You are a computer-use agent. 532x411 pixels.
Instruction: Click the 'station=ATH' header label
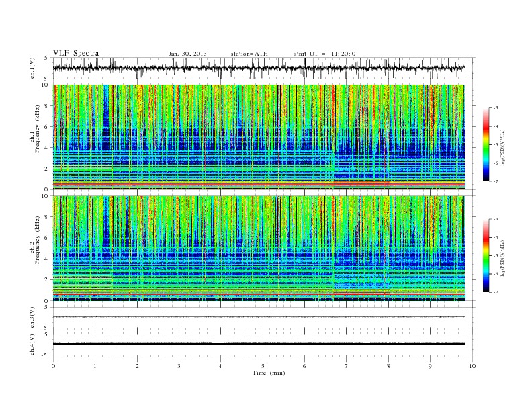[x=249, y=54]
